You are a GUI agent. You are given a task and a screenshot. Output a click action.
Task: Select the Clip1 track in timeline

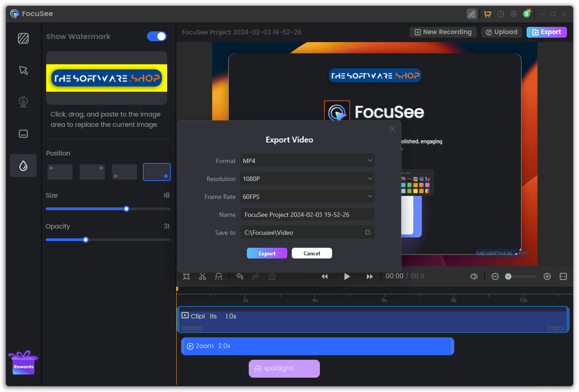click(x=373, y=319)
